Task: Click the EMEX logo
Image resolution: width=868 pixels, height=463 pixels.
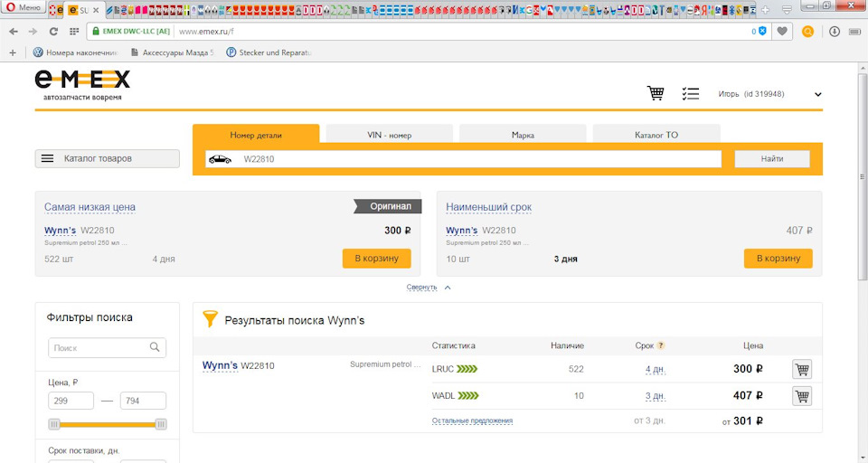Action: (82, 85)
